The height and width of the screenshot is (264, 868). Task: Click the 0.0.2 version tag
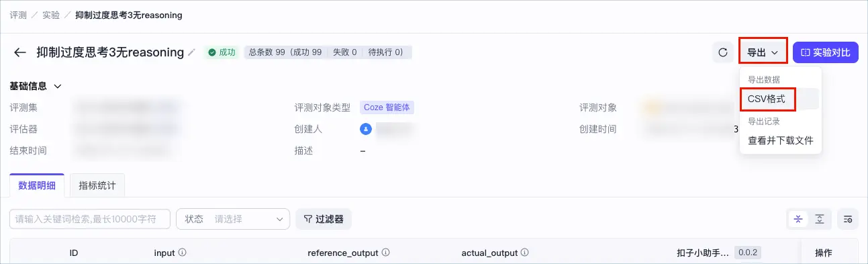coord(747,253)
